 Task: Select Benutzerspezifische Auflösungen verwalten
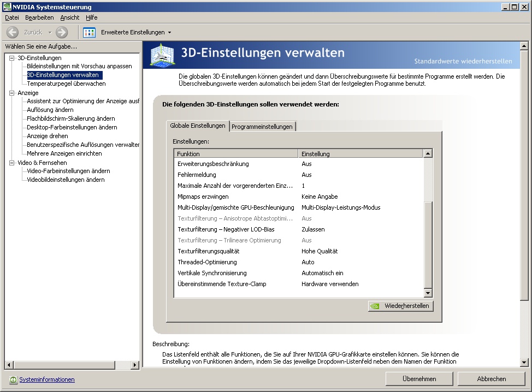tap(83, 145)
